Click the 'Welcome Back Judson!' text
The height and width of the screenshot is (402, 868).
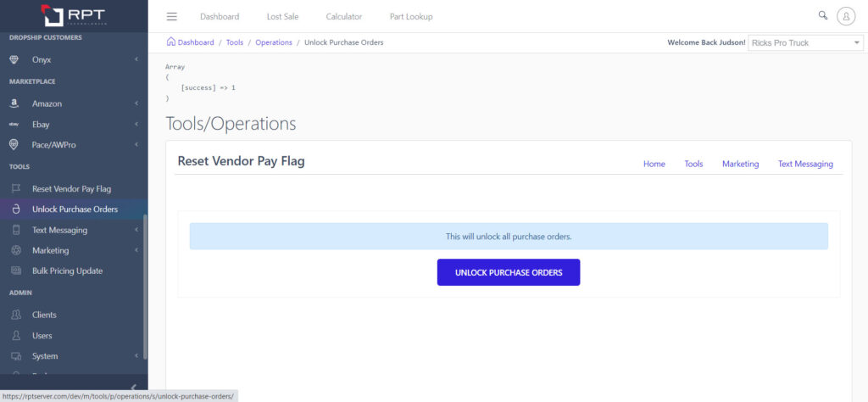point(706,42)
